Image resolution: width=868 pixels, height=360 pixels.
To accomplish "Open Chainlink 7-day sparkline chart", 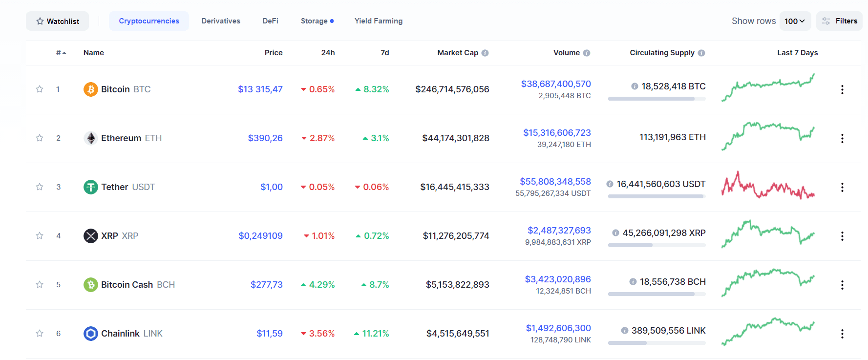I will [x=768, y=332].
